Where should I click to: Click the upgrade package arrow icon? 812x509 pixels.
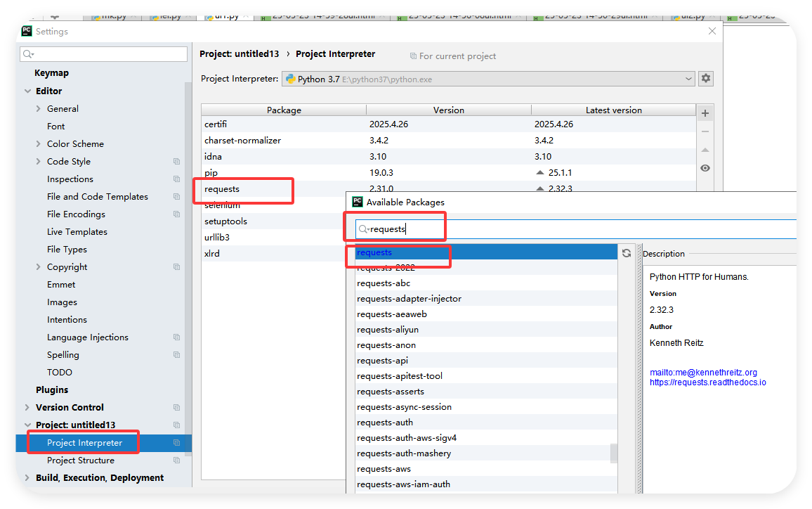(x=705, y=150)
